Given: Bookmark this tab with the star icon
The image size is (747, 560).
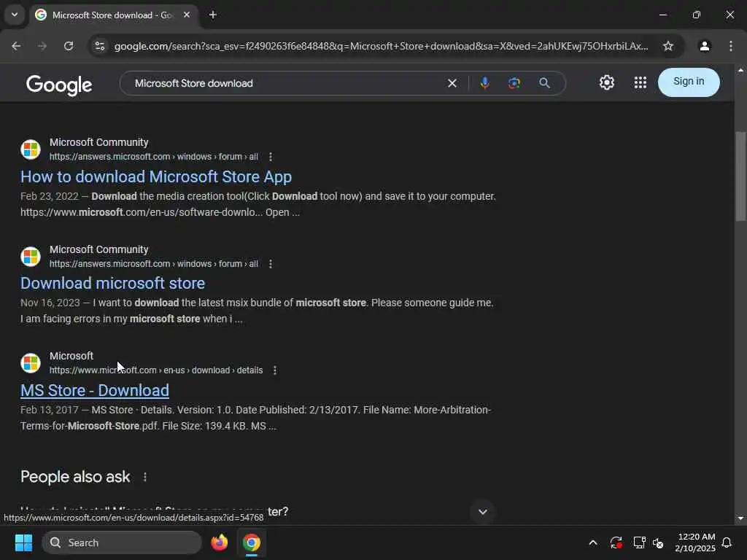Looking at the screenshot, I should click(x=668, y=46).
